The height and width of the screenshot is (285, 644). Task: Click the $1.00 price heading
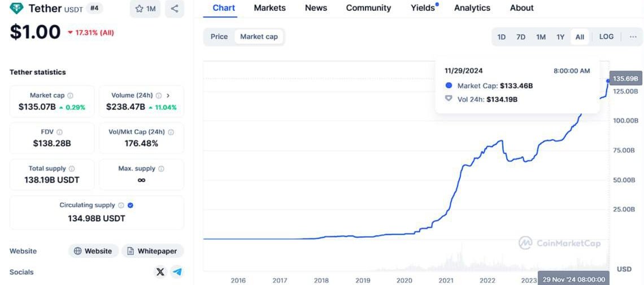click(x=36, y=32)
